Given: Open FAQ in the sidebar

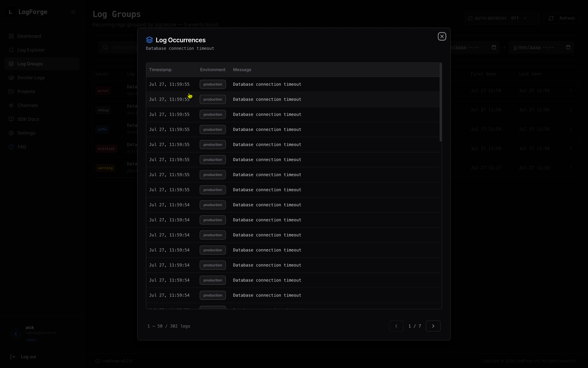Looking at the screenshot, I should tap(42, 147).
